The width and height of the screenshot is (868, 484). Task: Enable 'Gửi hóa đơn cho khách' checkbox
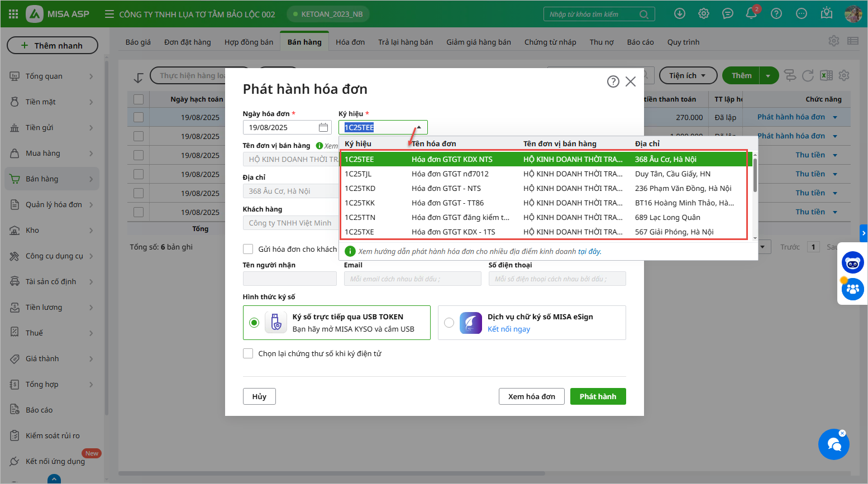(x=248, y=249)
